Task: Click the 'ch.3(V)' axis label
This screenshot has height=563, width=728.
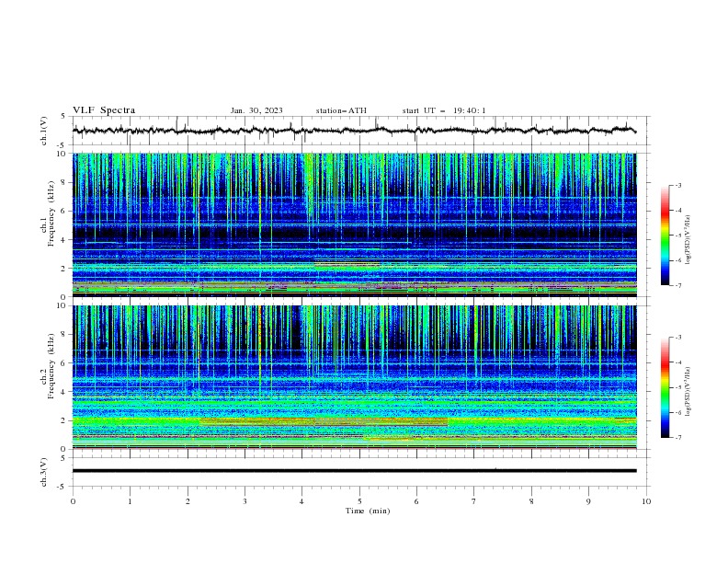Action: coord(44,472)
